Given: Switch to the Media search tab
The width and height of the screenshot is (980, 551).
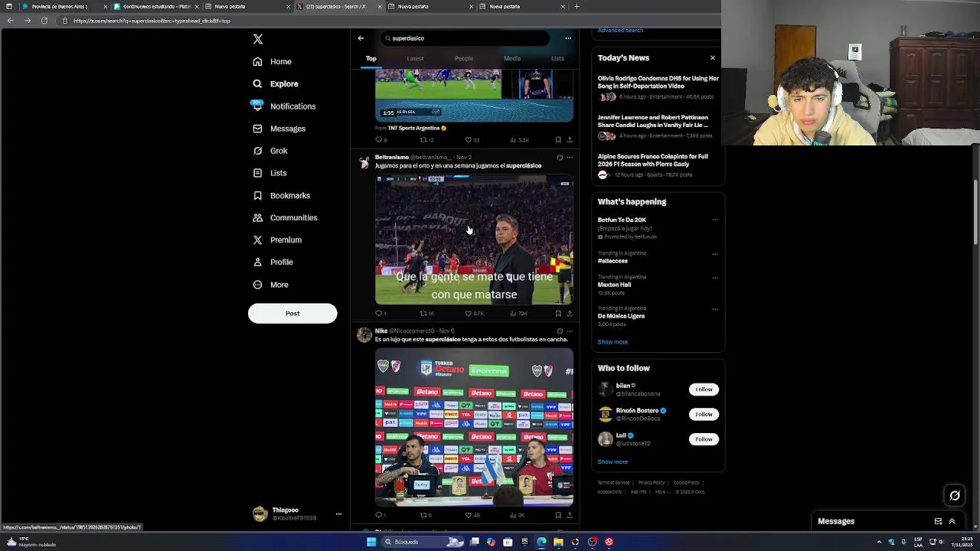Looking at the screenshot, I should (512, 58).
